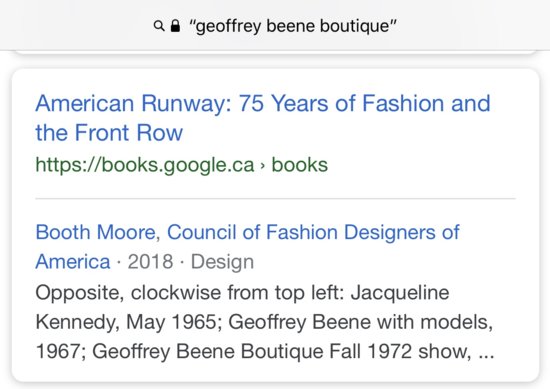
Task: Tap the search magnifier icon in address bar
Action: coord(159,26)
